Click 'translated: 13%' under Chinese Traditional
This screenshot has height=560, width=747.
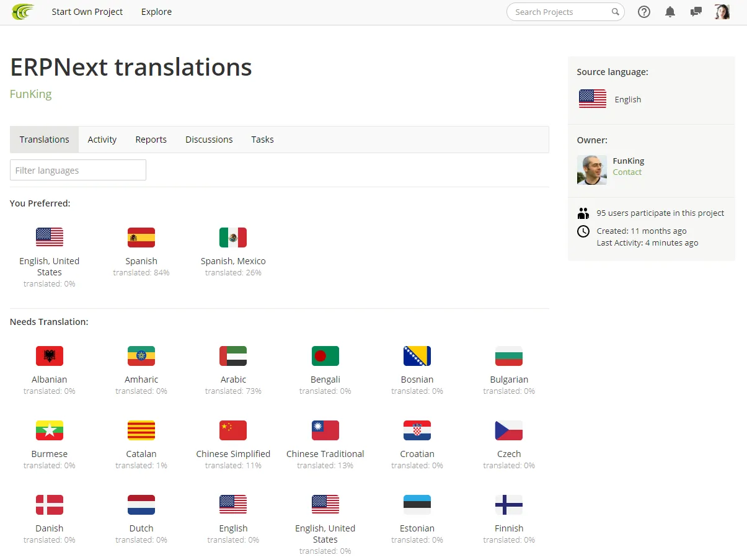325,466
